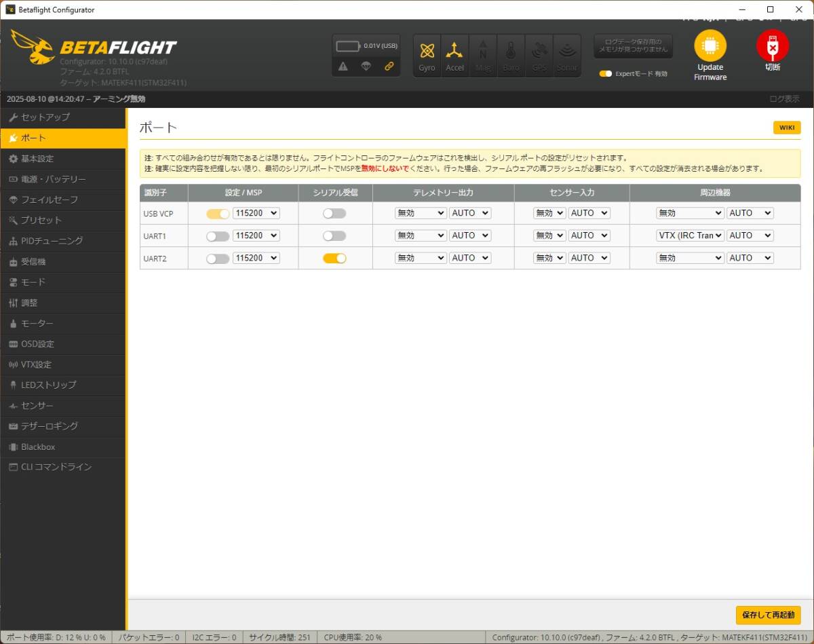The image size is (814, 644).
Task: Open UART2 peripheral 無効 dropdown
Action: (x=691, y=258)
